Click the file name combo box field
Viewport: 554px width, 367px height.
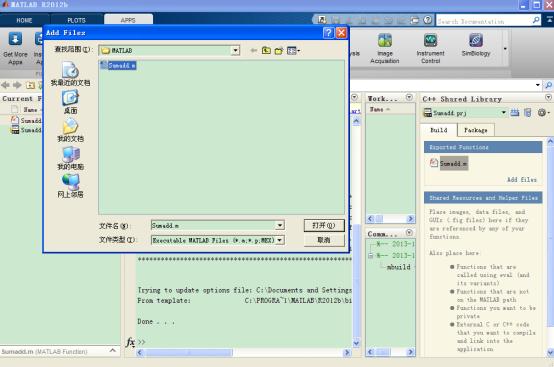tap(214, 225)
